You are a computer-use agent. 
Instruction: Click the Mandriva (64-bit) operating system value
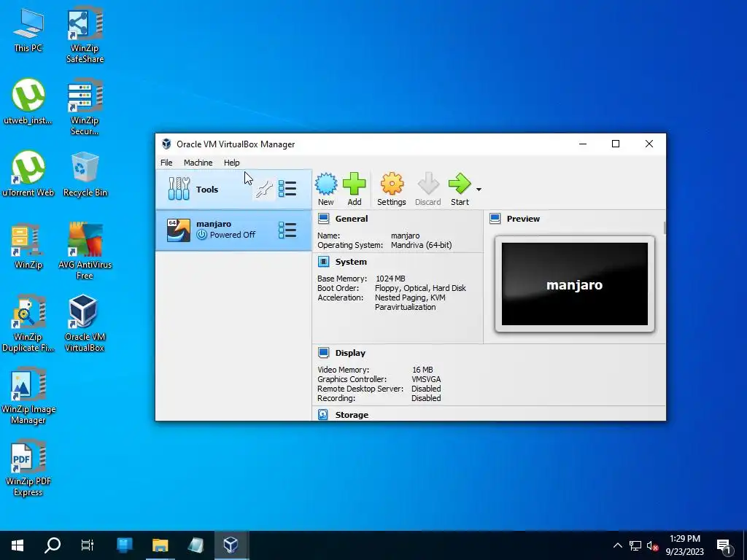pos(421,245)
